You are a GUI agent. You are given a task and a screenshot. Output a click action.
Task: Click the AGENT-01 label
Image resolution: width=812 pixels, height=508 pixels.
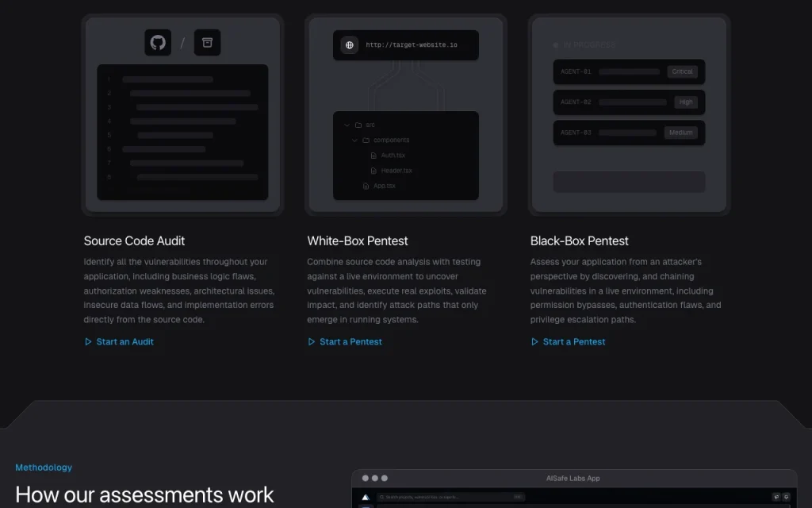tap(576, 71)
